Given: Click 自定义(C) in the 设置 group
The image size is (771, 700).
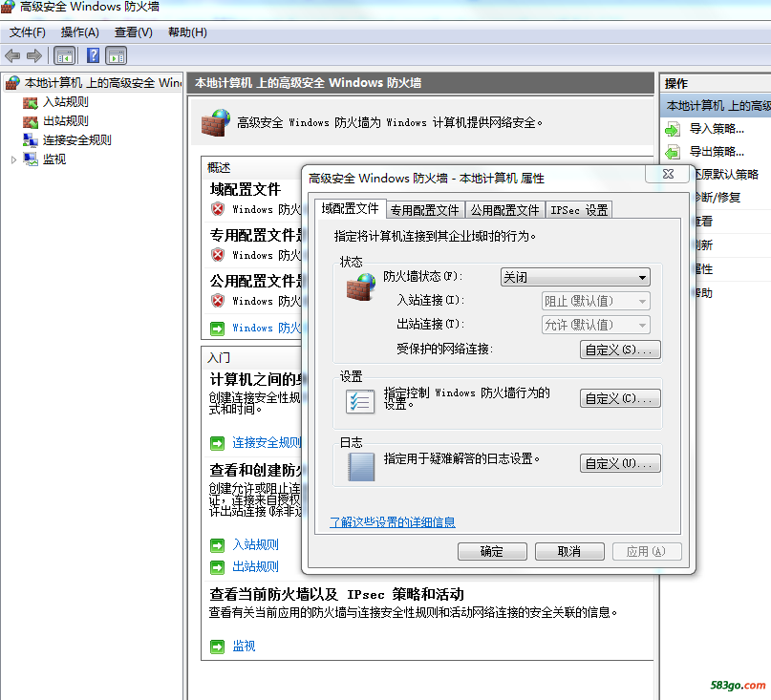Looking at the screenshot, I should click(620, 398).
